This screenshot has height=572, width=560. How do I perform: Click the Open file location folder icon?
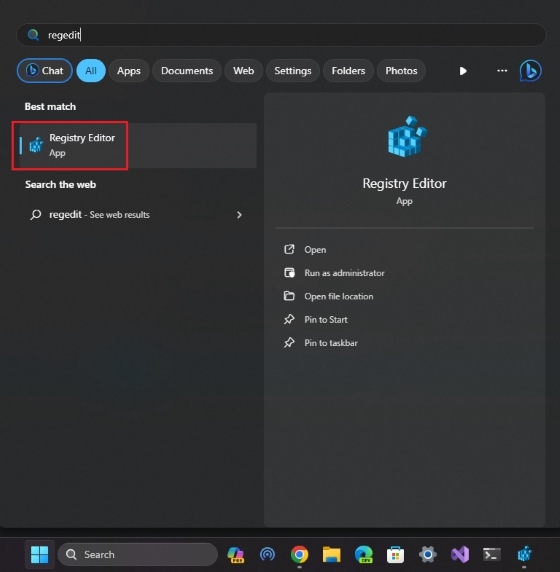click(289, 296)
